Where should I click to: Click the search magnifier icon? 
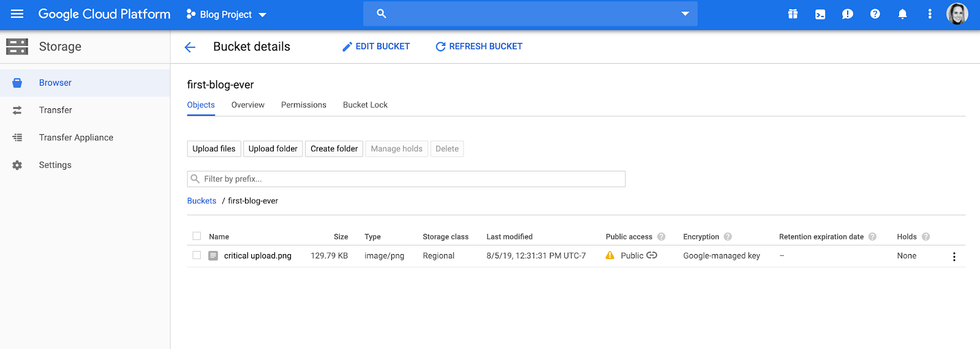tap(382, 13)
